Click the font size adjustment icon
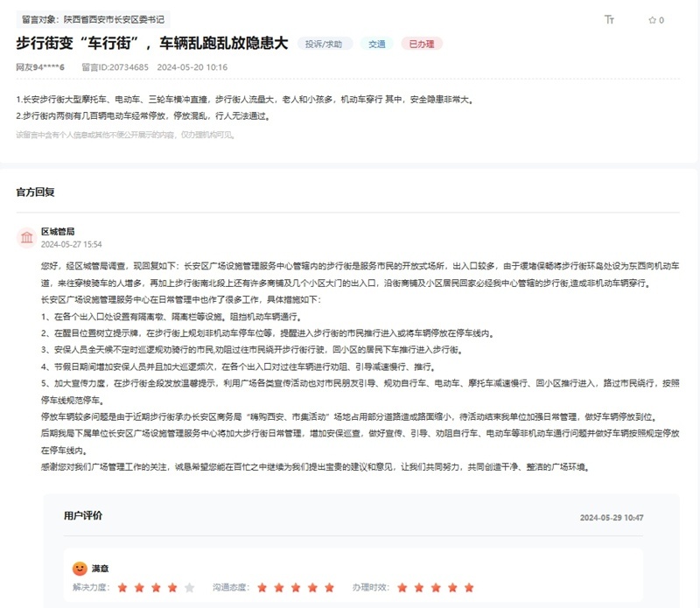This screenshot has width=700, height=608. click(x=609, y=19)
